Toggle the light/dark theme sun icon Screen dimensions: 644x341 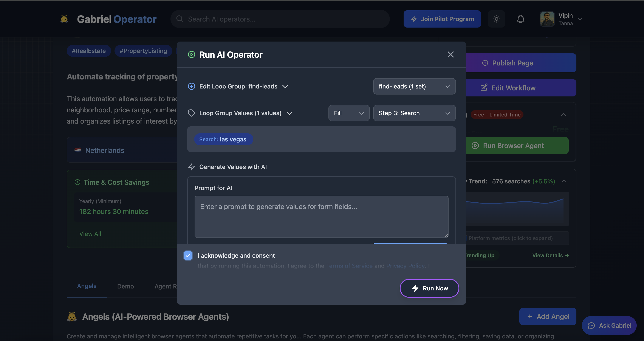496,19
